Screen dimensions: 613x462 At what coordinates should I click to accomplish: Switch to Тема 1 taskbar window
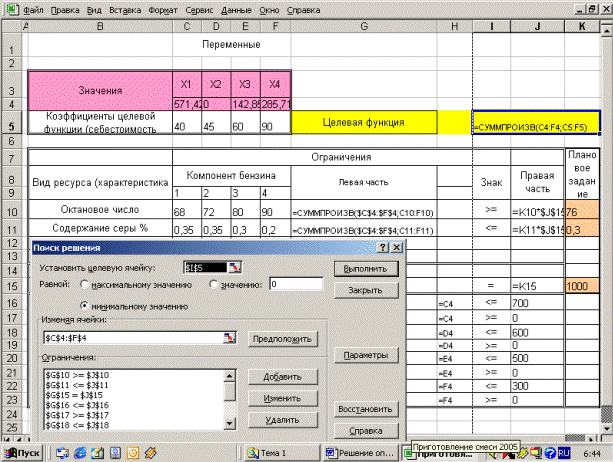[x=281, y=453]
